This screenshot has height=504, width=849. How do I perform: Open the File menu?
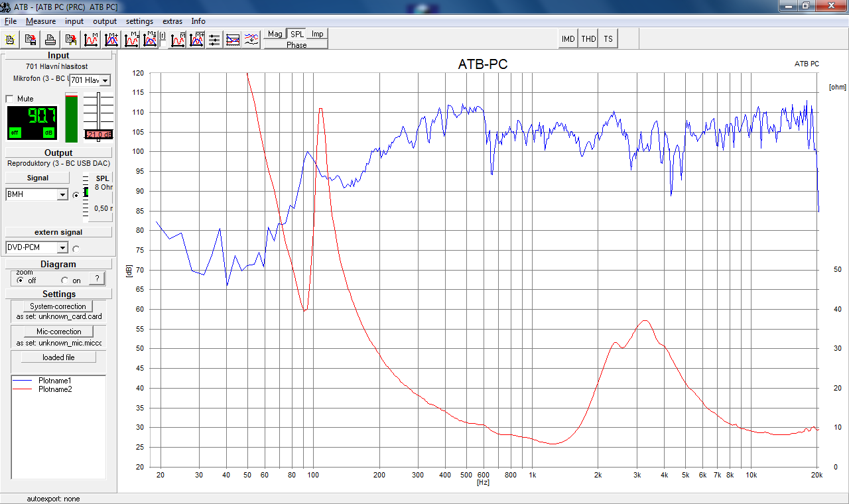point(11,21)
